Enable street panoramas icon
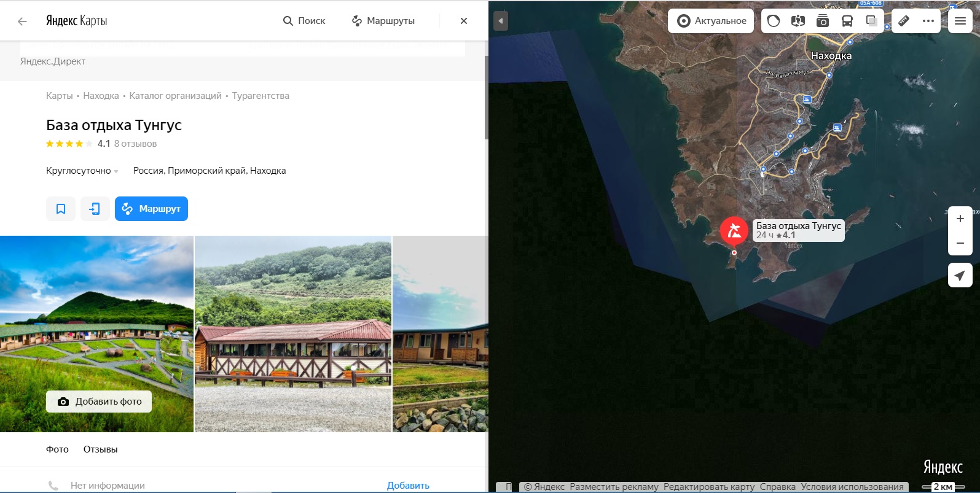 click(798, 21)
